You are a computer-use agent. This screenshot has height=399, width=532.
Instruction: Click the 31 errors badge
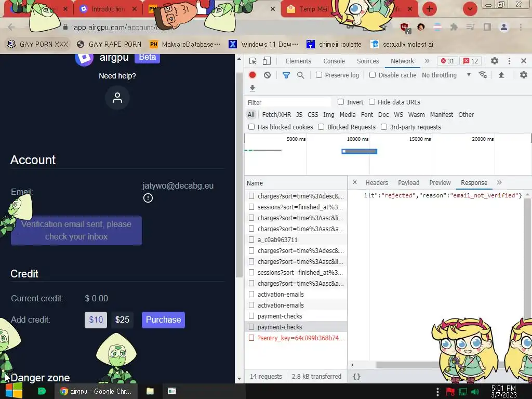tap(447, 61)
